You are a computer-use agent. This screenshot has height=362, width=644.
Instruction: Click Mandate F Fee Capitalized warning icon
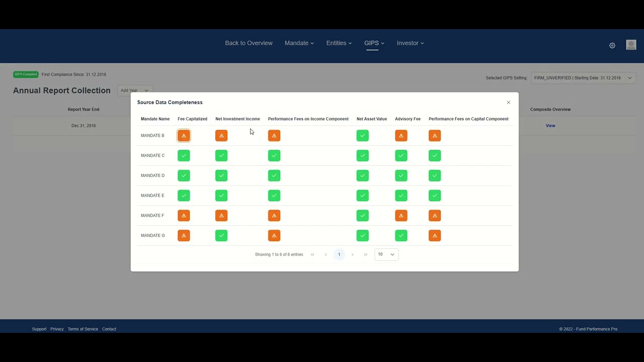point(184,216)
